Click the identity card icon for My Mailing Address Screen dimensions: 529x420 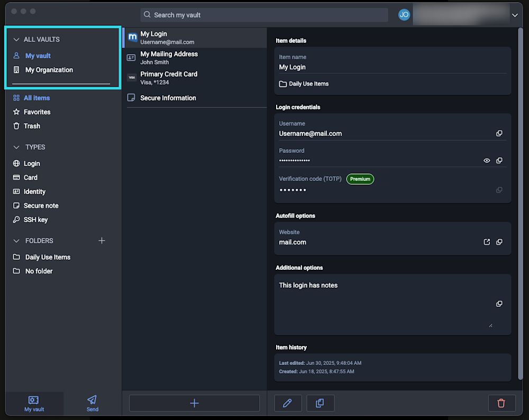click(x=131, y=58)
